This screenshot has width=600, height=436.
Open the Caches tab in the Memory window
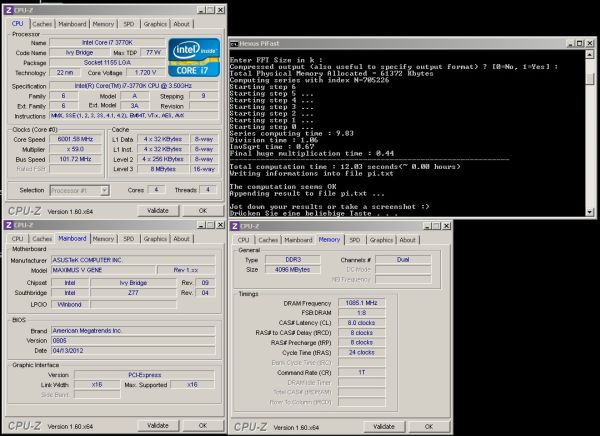pyautogui.click(x=268, y=240)
